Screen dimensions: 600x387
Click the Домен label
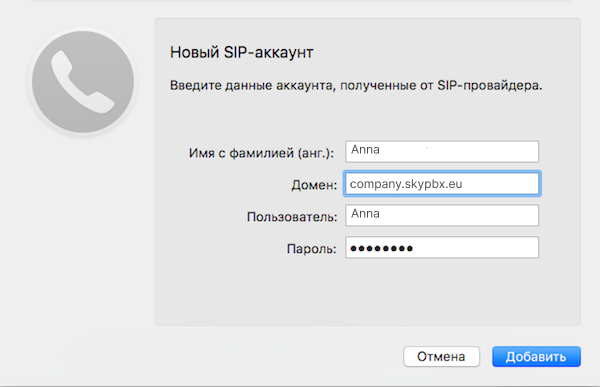click(x=314, y=185)
